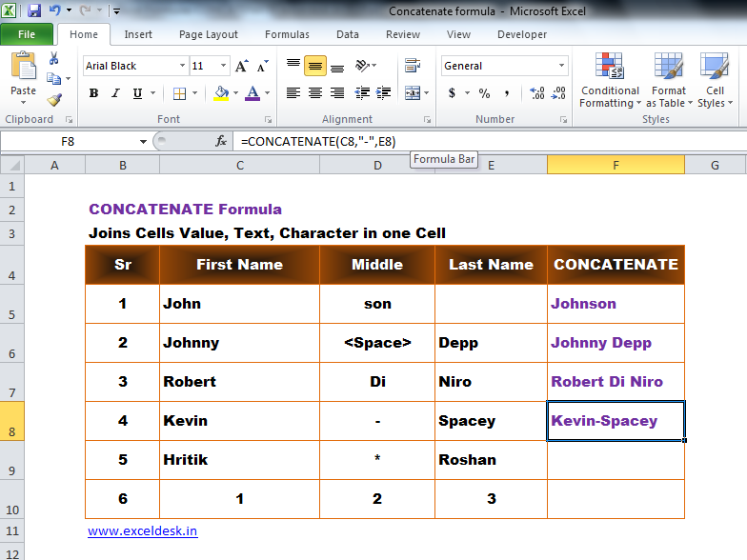
Task: Open Fill Color dropdown arrow
Action: pos(236,93)
